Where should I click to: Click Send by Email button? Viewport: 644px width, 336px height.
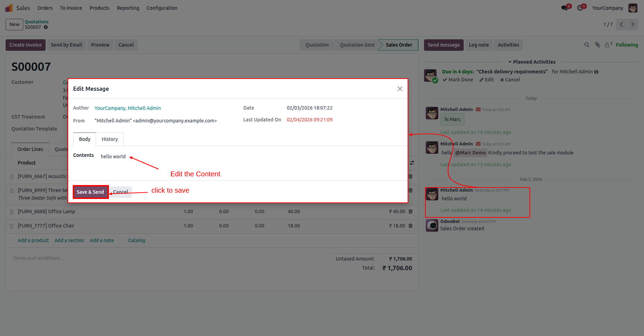pyautogui.click(x=66, y=45)
